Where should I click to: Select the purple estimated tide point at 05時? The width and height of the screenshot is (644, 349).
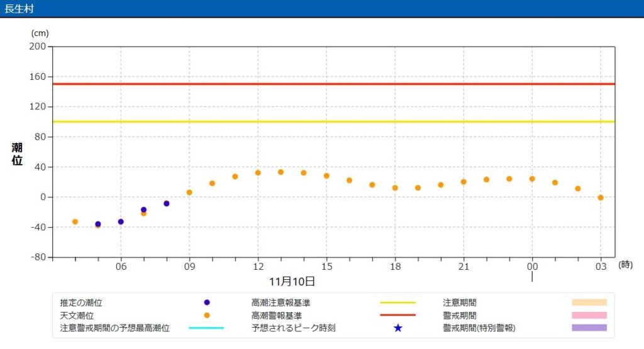click(97, 224)
